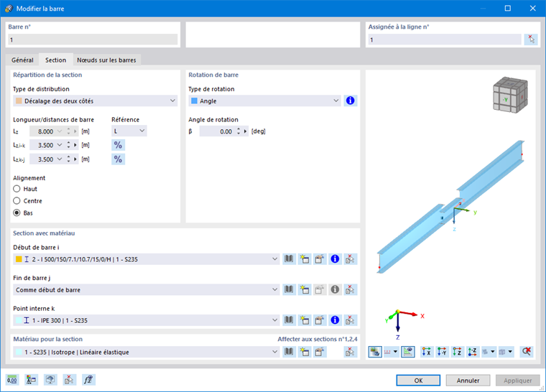Viewport: 546px width, 392px height.
Task: Create a new material for the section
Action: pyautogui.click(x=304, y=352)
